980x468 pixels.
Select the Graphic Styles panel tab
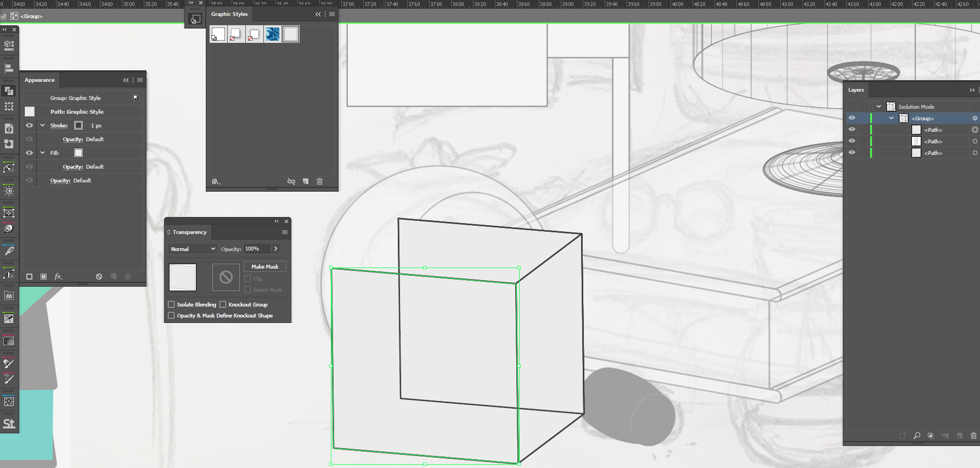(x=229, y=14)
